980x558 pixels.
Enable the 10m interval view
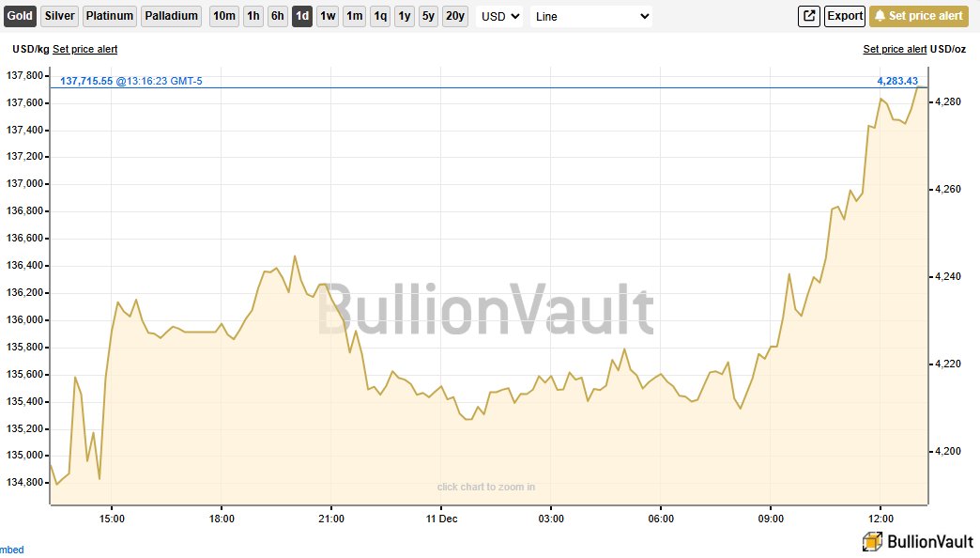click(x=223, y=15)
